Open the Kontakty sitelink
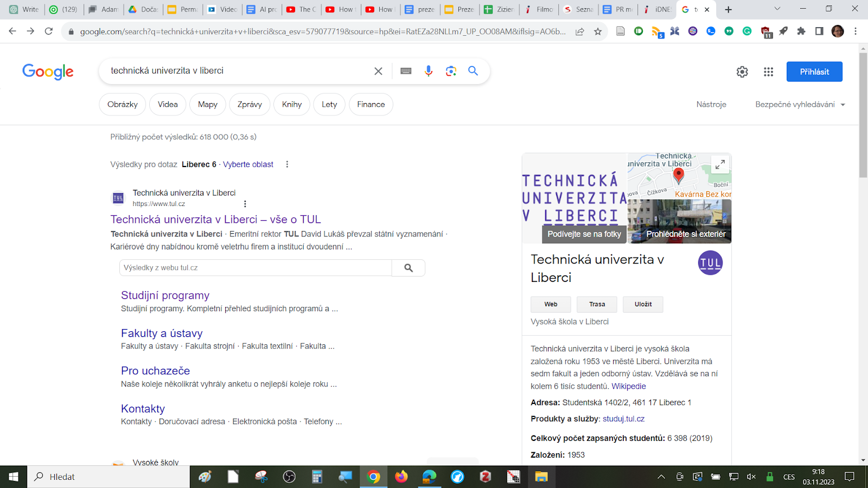Viewport: 868px width, 488px height. pyautogui.click(x=143, y=409)
